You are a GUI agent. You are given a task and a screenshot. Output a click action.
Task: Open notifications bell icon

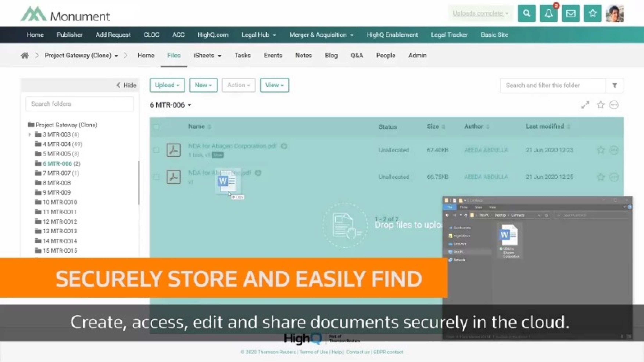coord(548,13)
